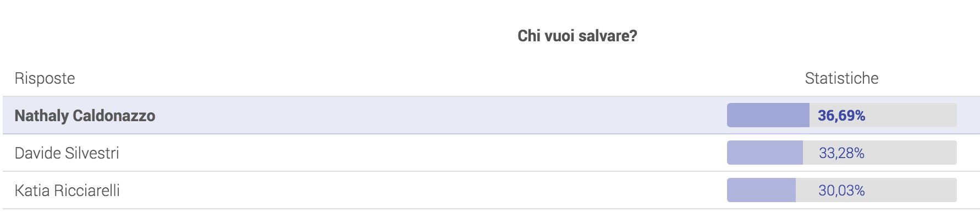Select the Davide Silvestri answer row
Viewport: 980px width, 217px height.
[x=491, y=153]
